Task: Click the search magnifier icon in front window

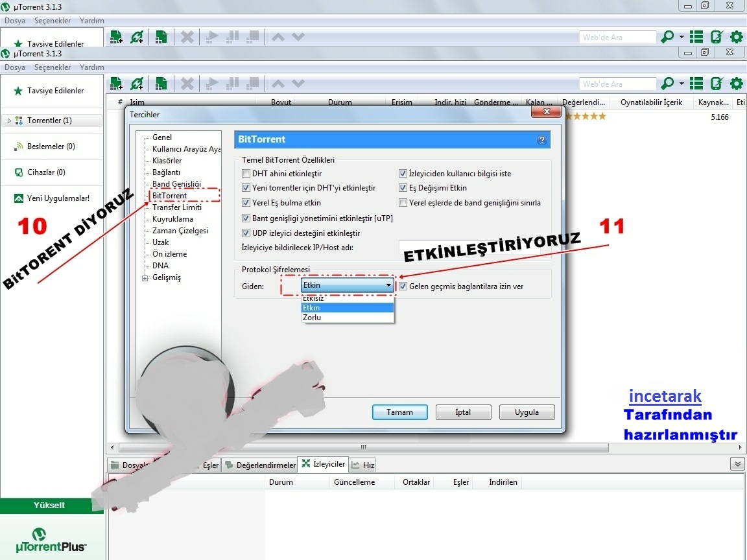Action: pyautogui.click(x=667, y=84)
